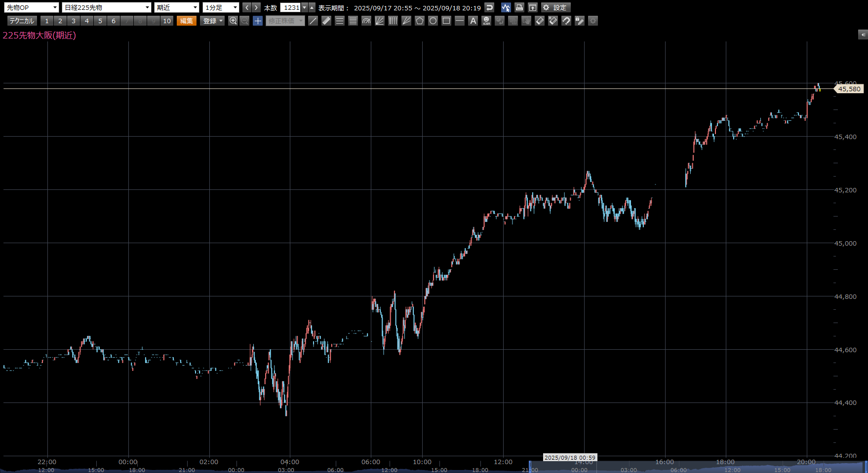Viewport: 868px width, 473px height.
Task: Pick the pentagon shape drawing tool
Action: [420, 21]
